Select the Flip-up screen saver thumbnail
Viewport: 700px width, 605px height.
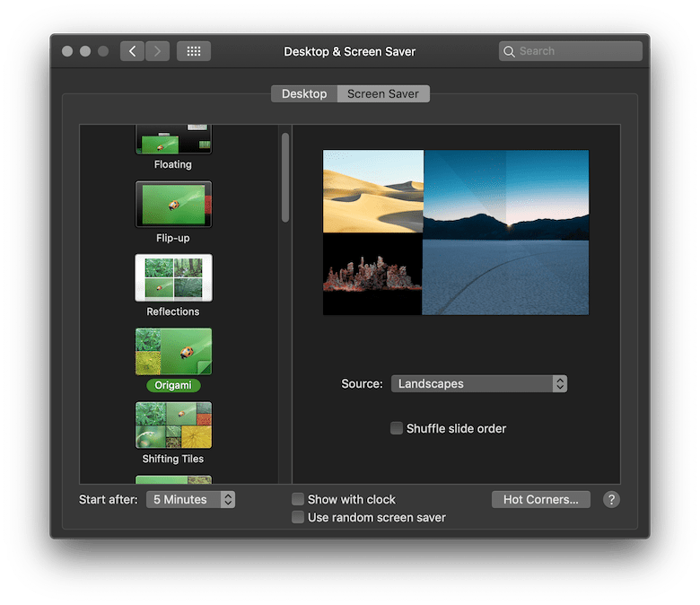[174, 204]
